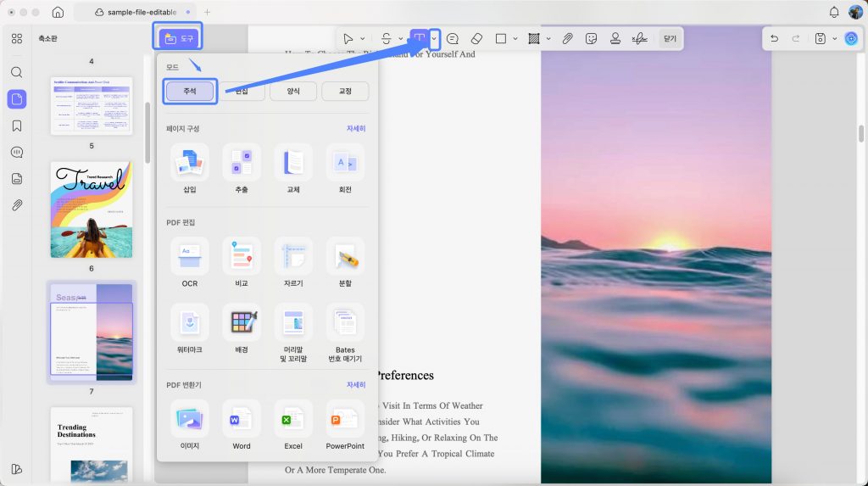Click the 닫기 close toolbar button
Screen dimensions: 868x486
[x=670, y=39]
